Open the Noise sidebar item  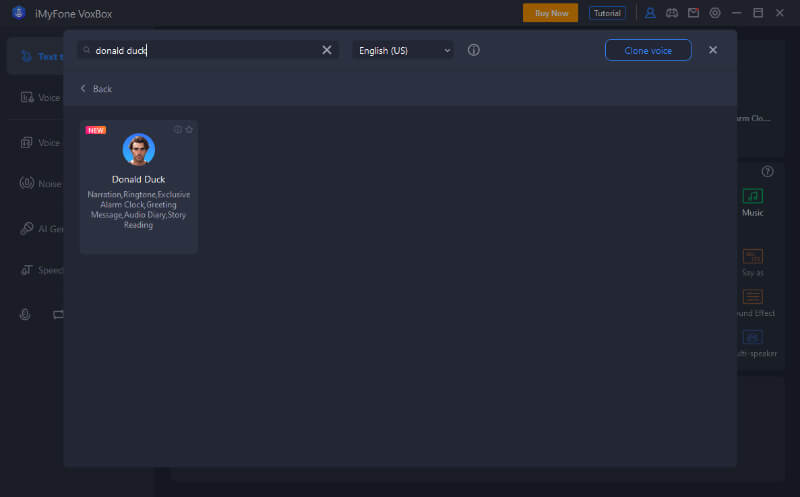click(x=40, y=183)
